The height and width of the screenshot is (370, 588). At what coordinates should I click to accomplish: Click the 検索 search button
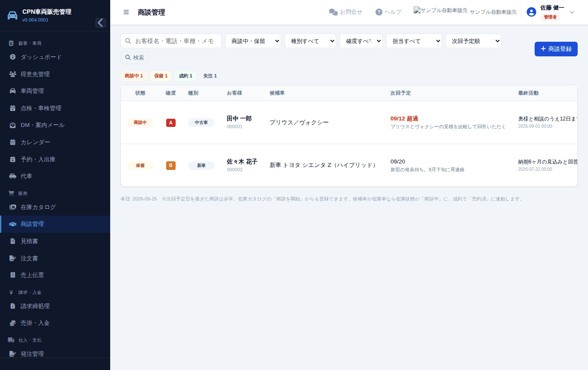point(135,58)
